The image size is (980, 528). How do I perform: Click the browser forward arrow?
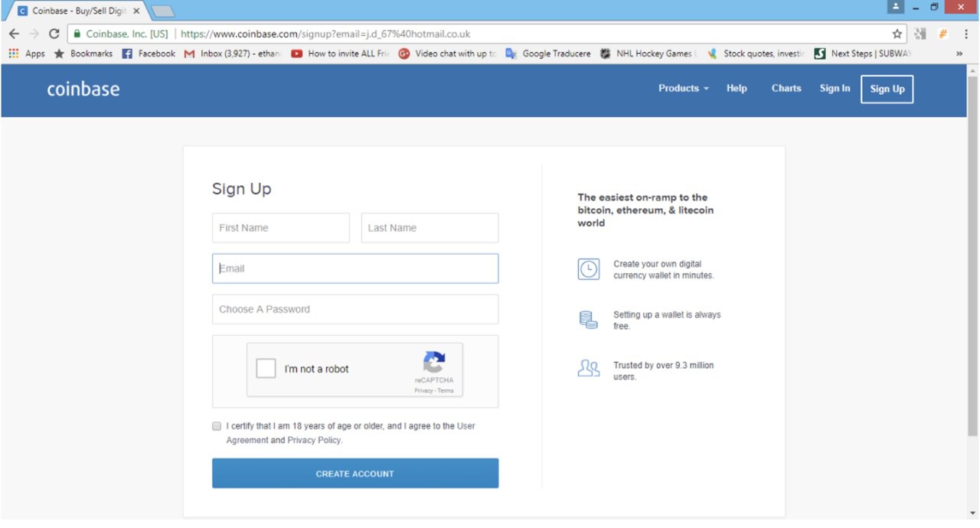[34, 34]
